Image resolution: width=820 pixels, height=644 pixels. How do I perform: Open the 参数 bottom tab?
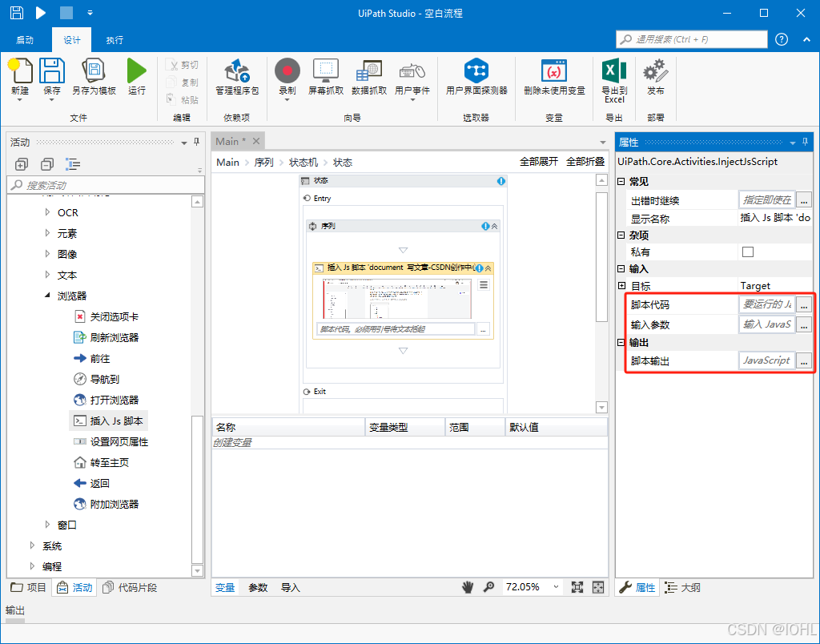tap(258, 587)
